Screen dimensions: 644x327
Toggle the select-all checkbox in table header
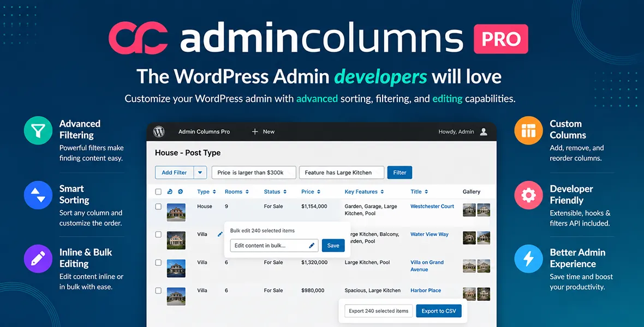tap(158, 192)
